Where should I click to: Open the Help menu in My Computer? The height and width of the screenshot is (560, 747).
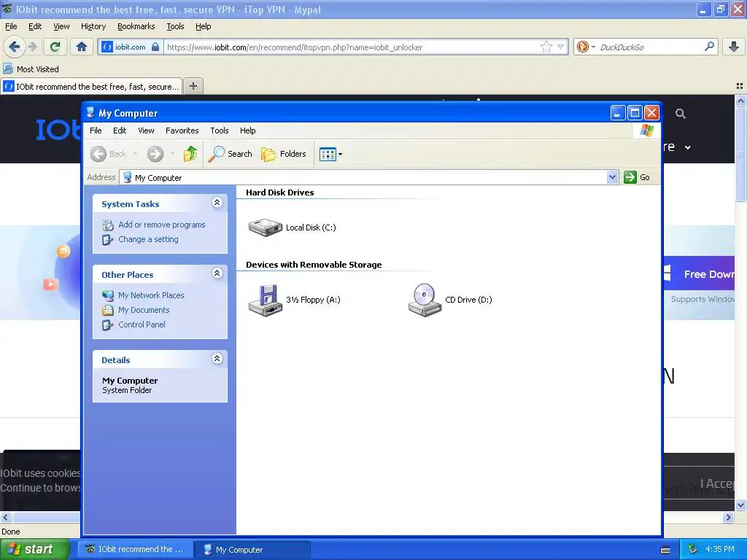coord(248,131)
